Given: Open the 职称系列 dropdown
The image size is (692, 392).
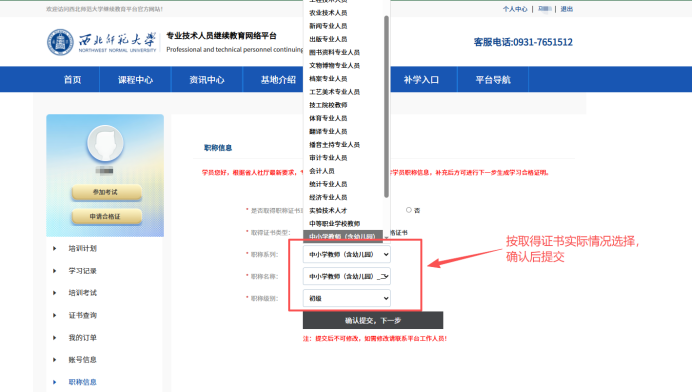Looking at the screenshot, I should pos(346,254).
